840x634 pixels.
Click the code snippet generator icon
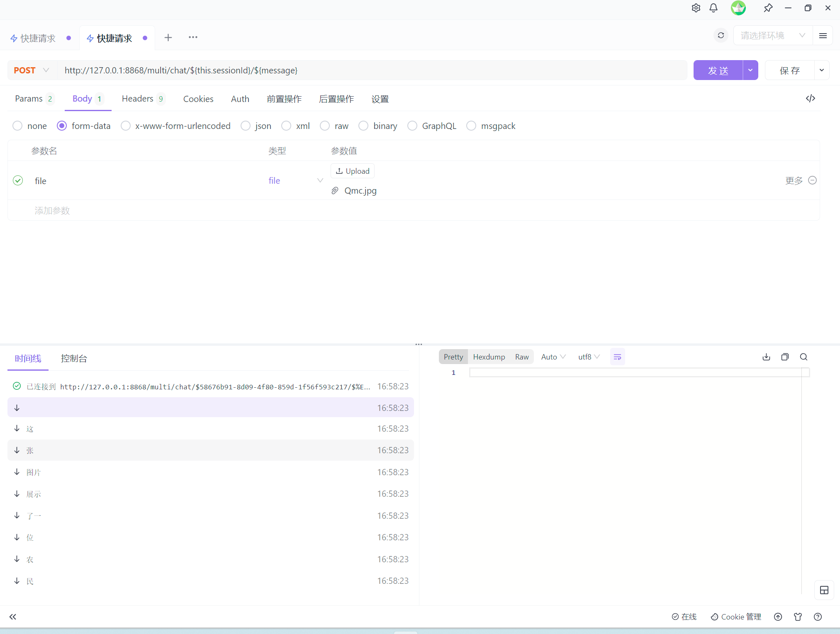(810, 98)
